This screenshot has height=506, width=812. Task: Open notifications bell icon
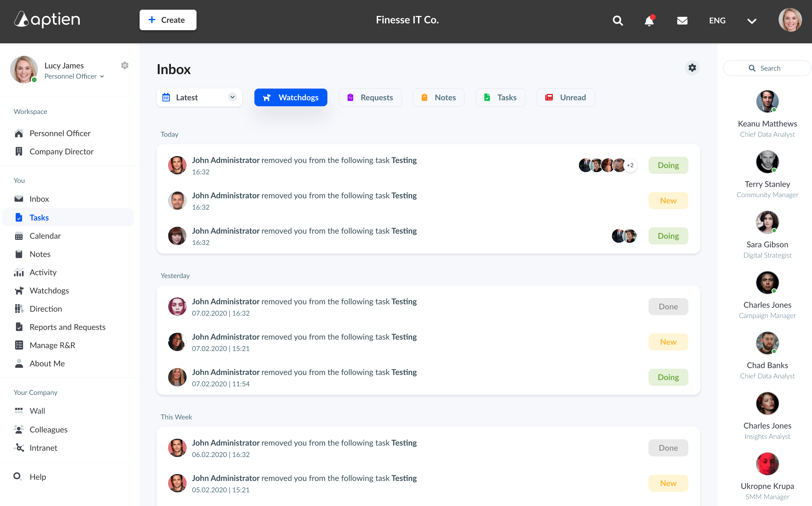pyautogui.click(x=649, y=21)
